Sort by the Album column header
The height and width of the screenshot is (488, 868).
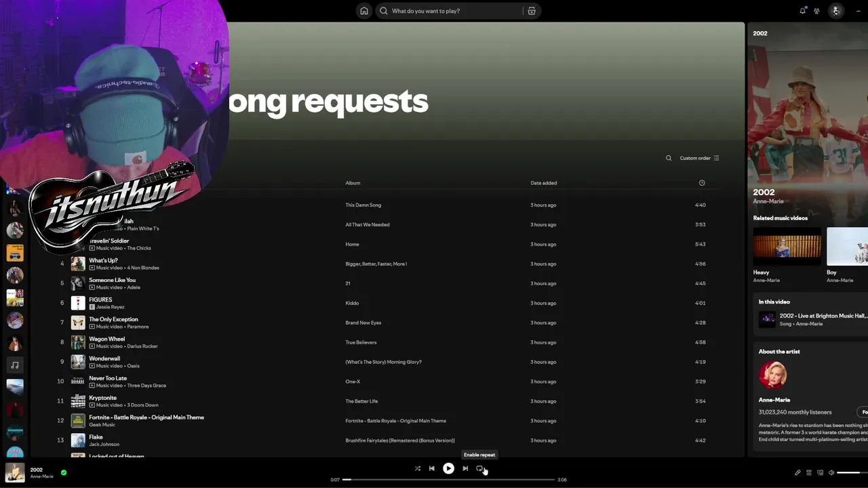coord(353,183)
